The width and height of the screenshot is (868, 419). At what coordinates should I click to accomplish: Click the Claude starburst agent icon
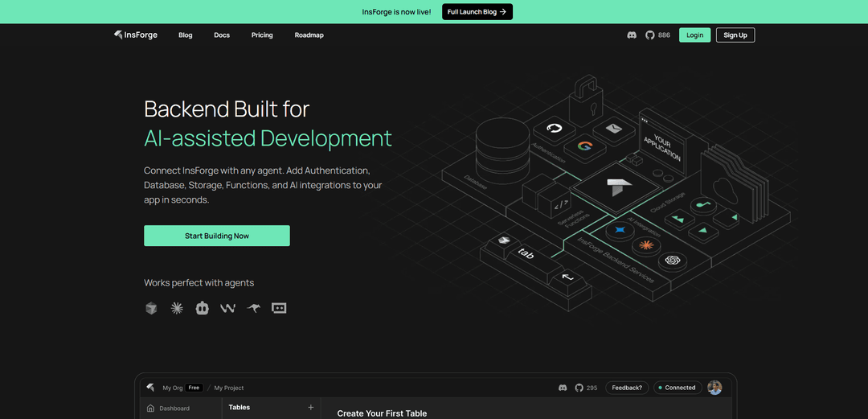click(x=177, y=308)
